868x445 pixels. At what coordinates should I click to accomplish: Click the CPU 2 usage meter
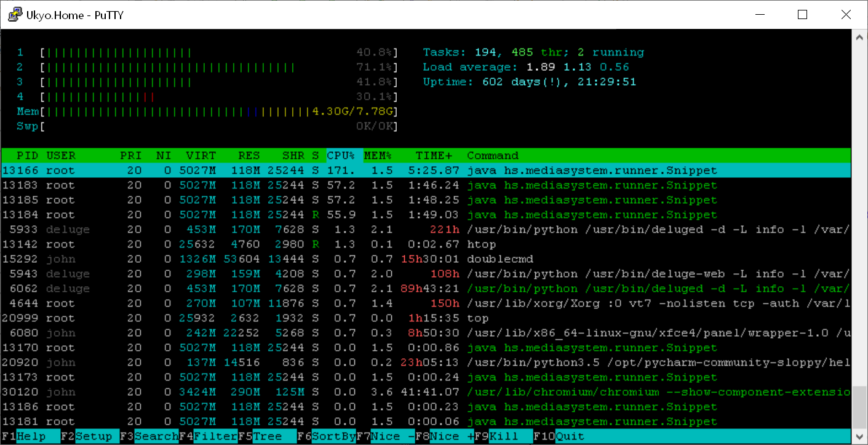click(207, 67)
